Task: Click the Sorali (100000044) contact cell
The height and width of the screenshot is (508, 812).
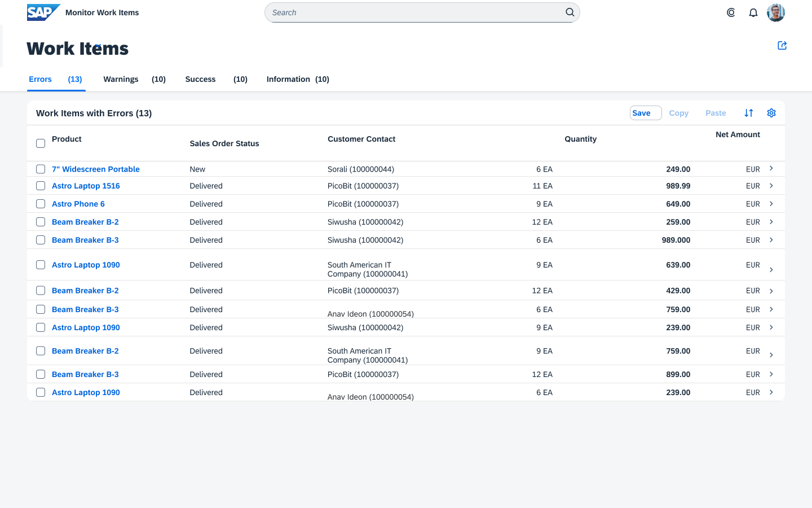Action: pyautogui.click(x=361, y=169)
